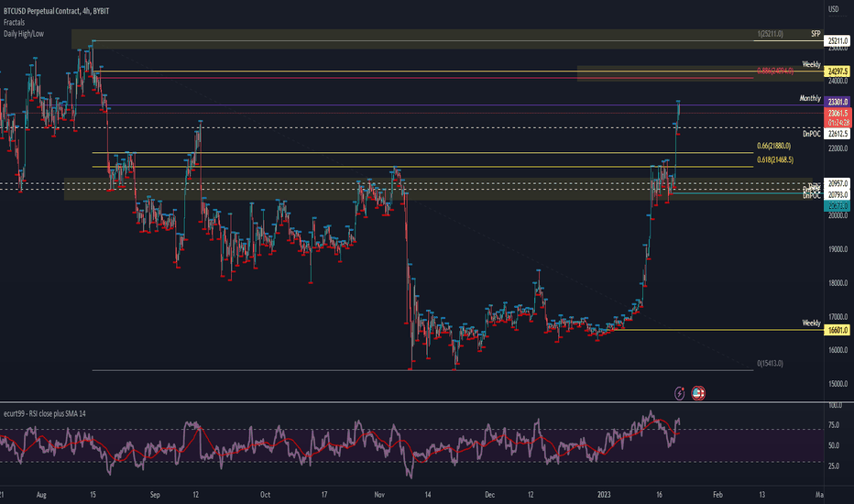
Task: Click the Sep date on time axis
Action: [x=155, y=495]
